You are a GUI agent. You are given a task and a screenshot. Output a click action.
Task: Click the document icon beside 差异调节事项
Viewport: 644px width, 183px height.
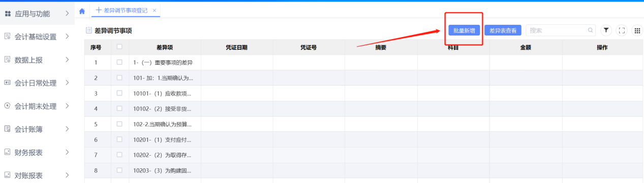point(89,31)
